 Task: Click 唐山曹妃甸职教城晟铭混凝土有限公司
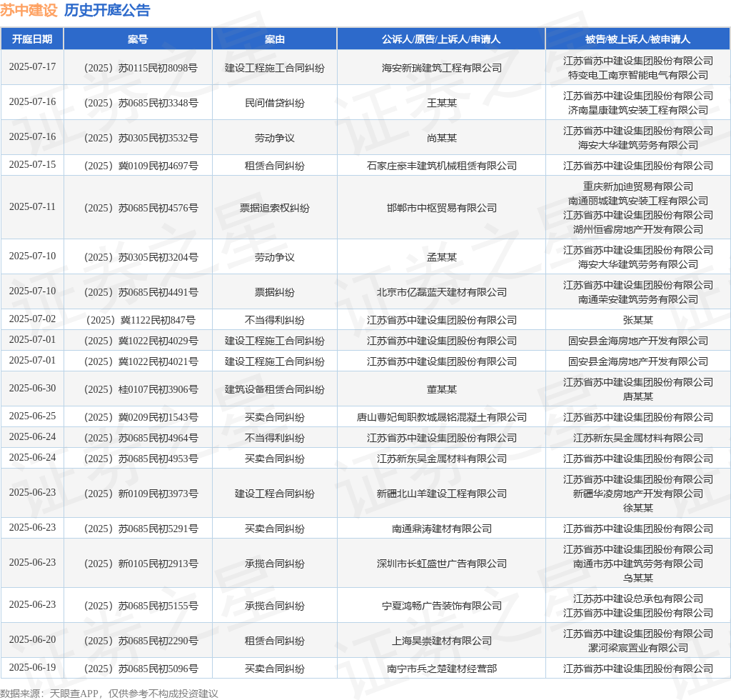pyautogui.click(x=441, y=417)
